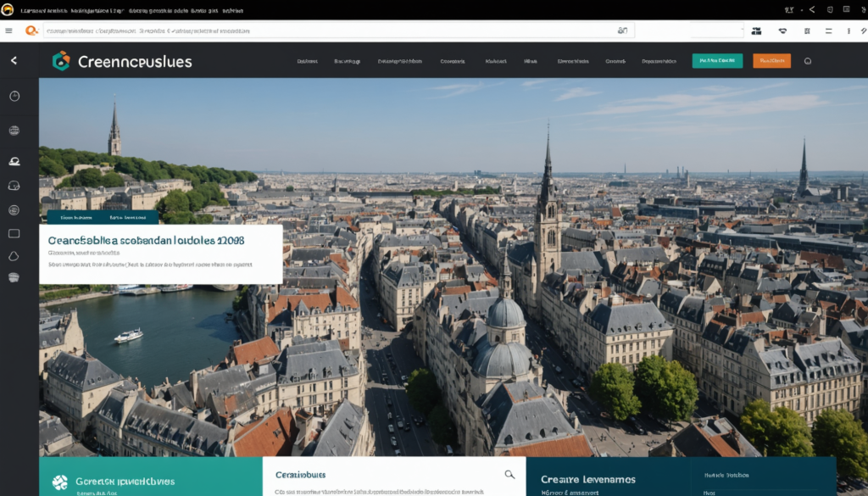Open the circled list icon in the sidebar
The image size is (868, 496).
14,210
